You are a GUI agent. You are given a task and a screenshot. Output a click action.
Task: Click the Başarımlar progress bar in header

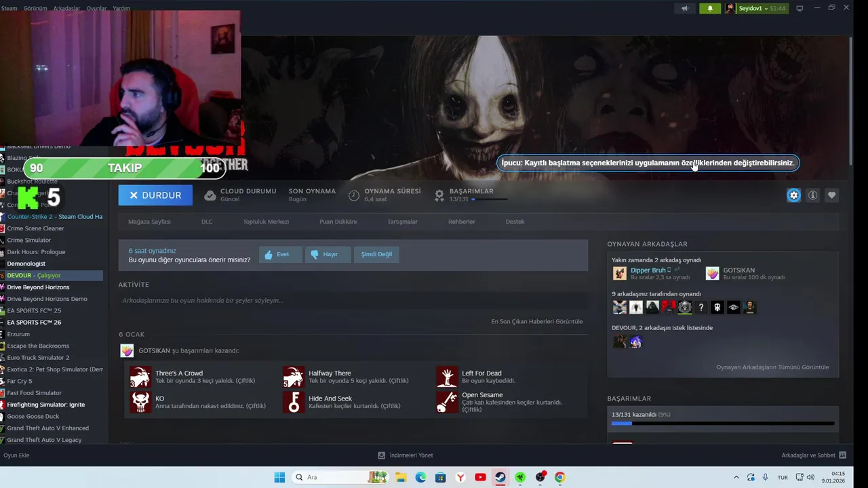click(490, 199)
